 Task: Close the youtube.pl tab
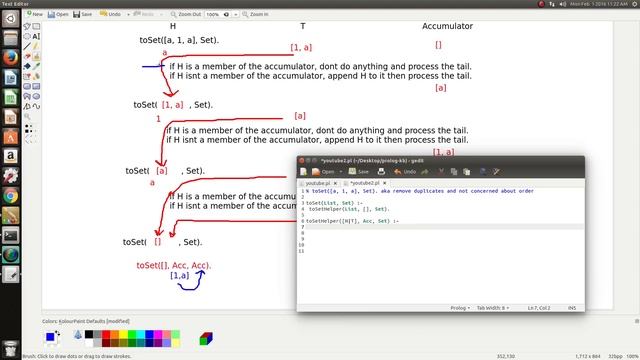[x=335, y=183]
